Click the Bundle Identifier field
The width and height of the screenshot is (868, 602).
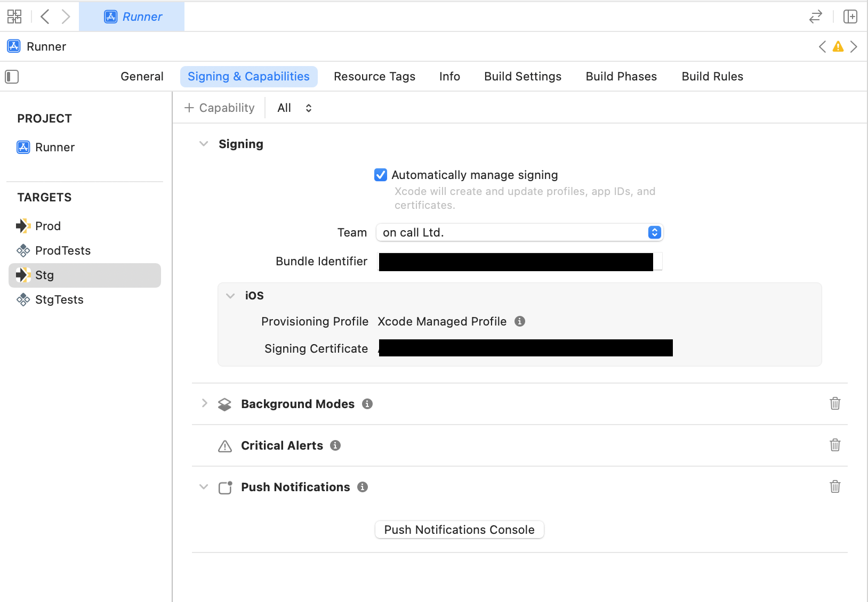519,262
